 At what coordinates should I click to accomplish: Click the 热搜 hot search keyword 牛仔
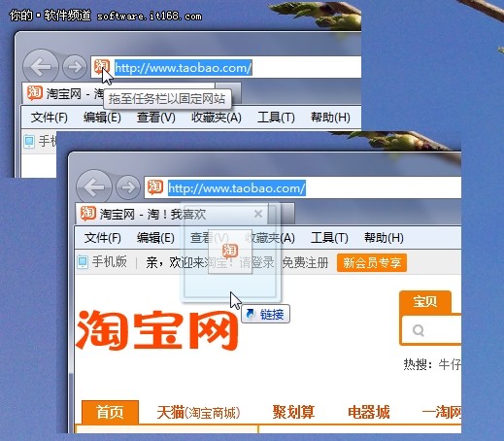point(450,364)
